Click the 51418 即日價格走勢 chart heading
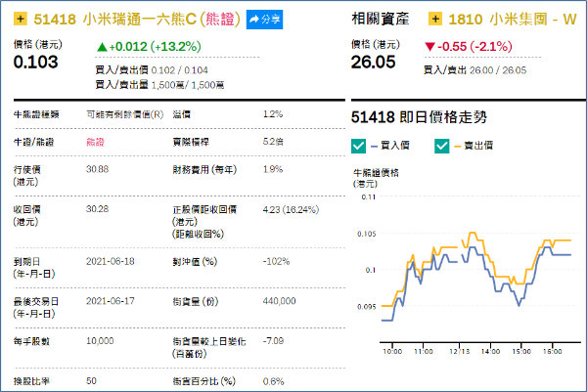The height and width of the screenshot is (392, 587). point(419,117)
